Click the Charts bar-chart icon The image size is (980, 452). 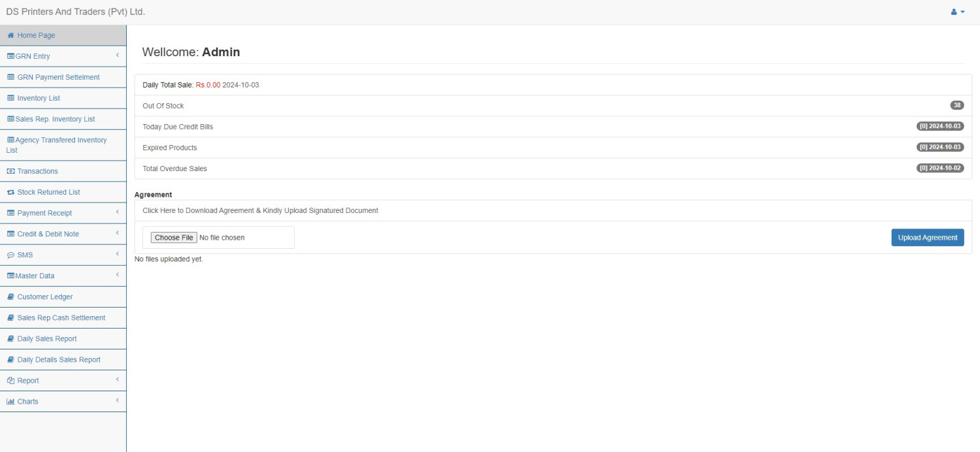(x=10, y=400)
